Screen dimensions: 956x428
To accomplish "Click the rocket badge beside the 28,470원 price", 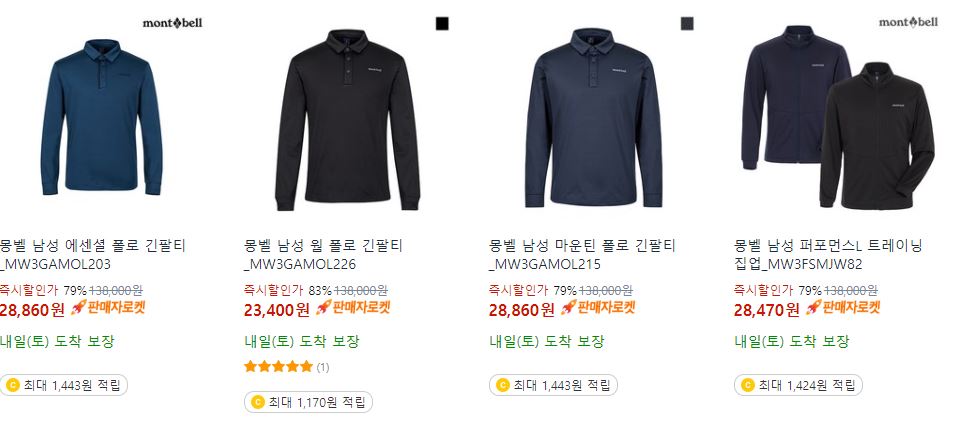I will pyautogui.click(x=843, y=307).
